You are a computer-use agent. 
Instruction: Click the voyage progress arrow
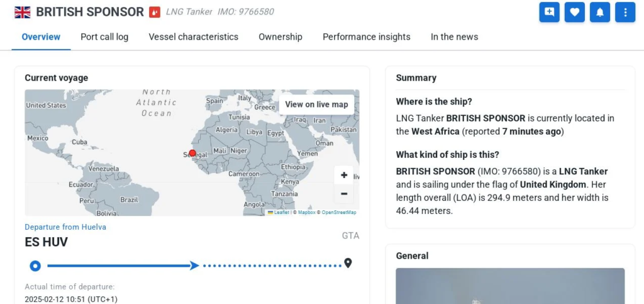point(194,266)
